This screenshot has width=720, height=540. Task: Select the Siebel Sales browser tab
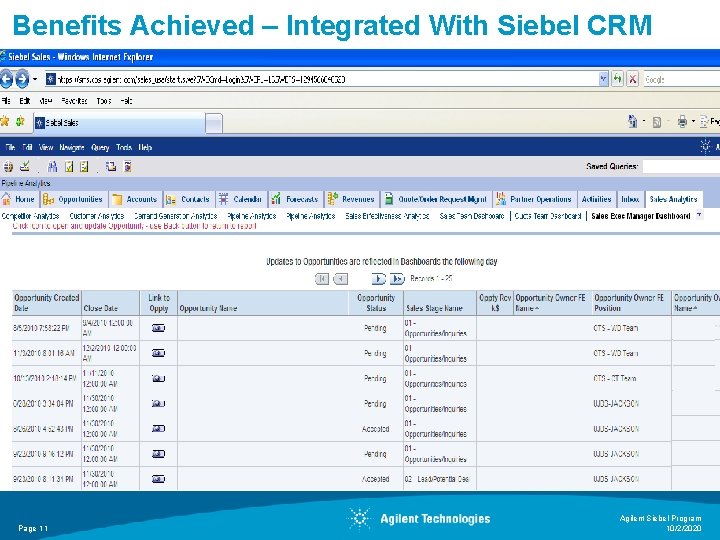tap(119, 123)
